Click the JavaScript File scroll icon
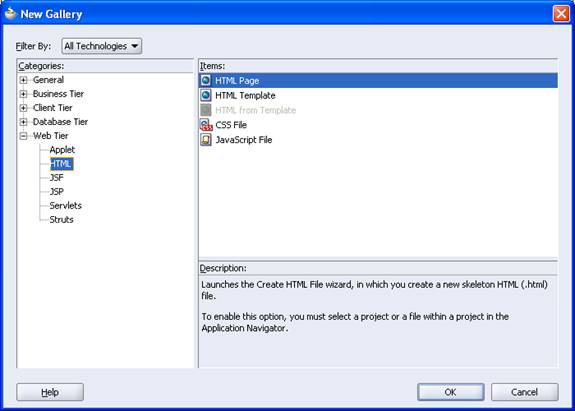Image resolution: width=575 pixels, height=411 pixels. point(206,140)
